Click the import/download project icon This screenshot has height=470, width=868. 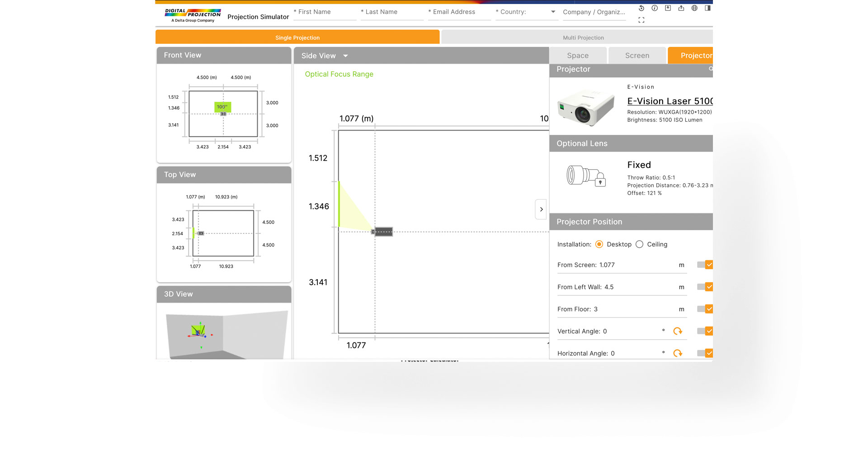coord(668,8)
